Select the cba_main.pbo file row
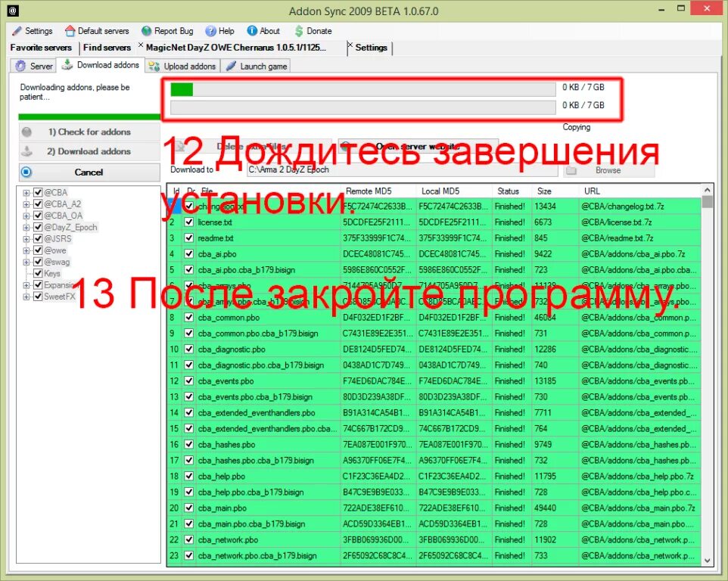 pos(434,508)
